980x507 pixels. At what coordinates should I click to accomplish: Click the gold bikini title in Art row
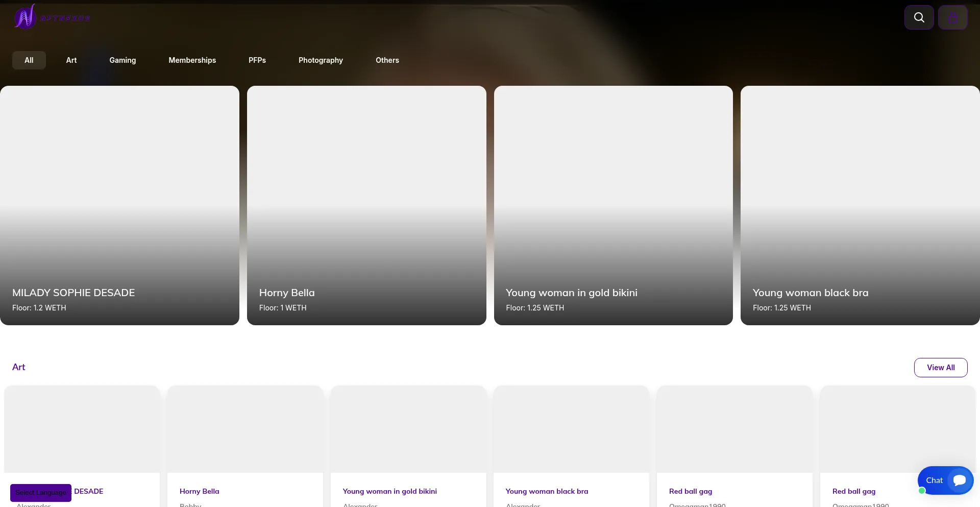[x=389, y=491]
